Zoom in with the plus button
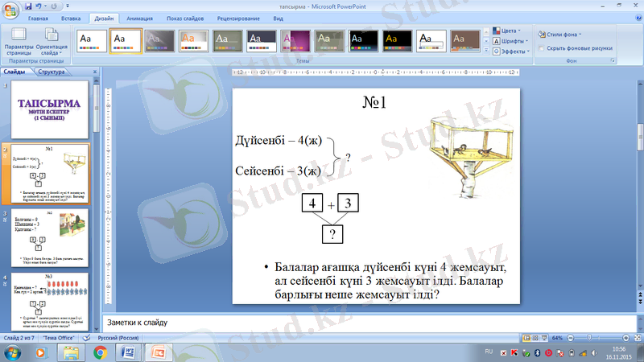644x362 pixels. tap(626, 338)
